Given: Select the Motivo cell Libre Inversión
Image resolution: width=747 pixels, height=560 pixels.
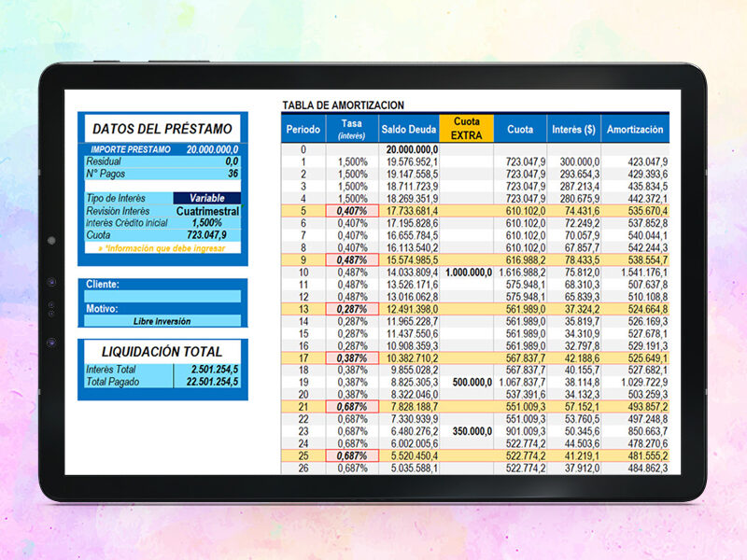Looking at the screenshot, I should click(162, 321).
